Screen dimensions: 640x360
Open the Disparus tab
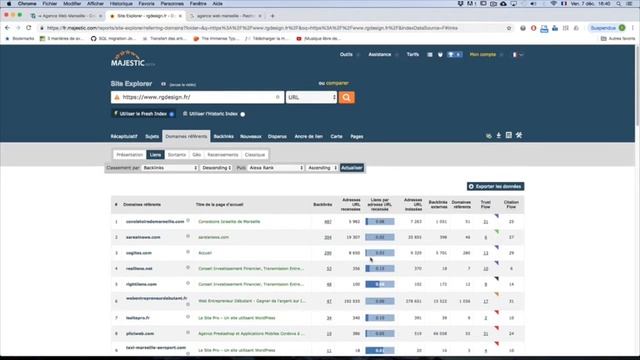pyautogui.click(x=277, y=136)
